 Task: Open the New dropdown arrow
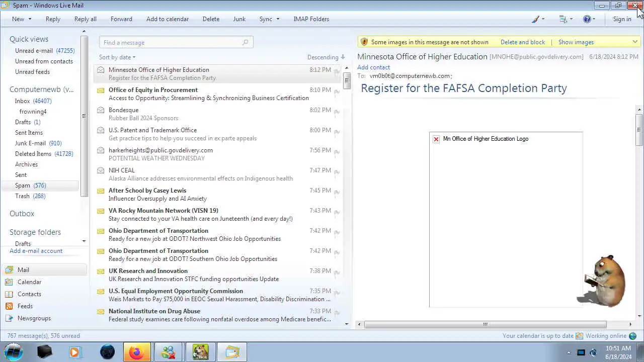30,19
